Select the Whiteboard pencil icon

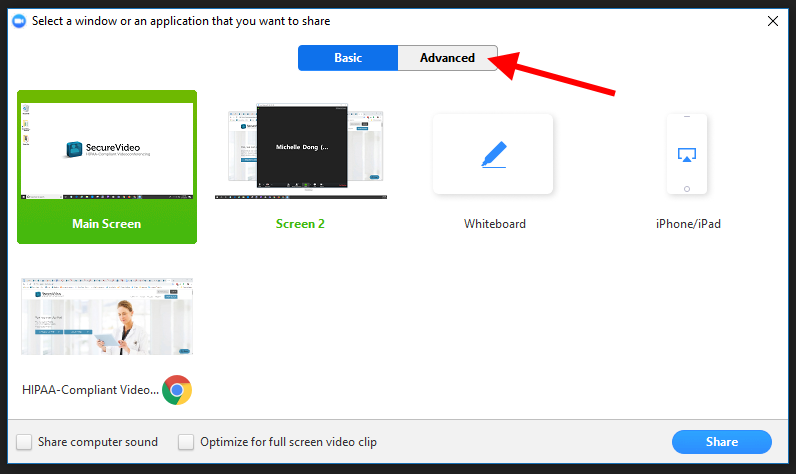(x=493, y=154)
